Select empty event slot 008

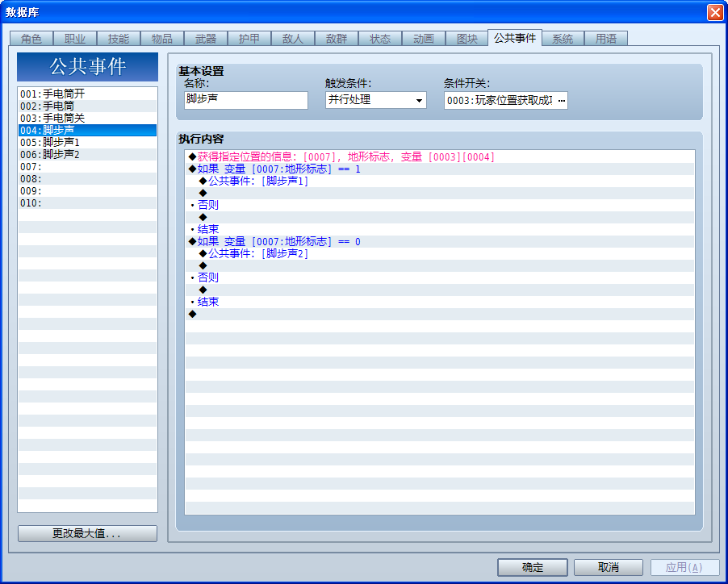pyautogui.click(x=87, y=178)
